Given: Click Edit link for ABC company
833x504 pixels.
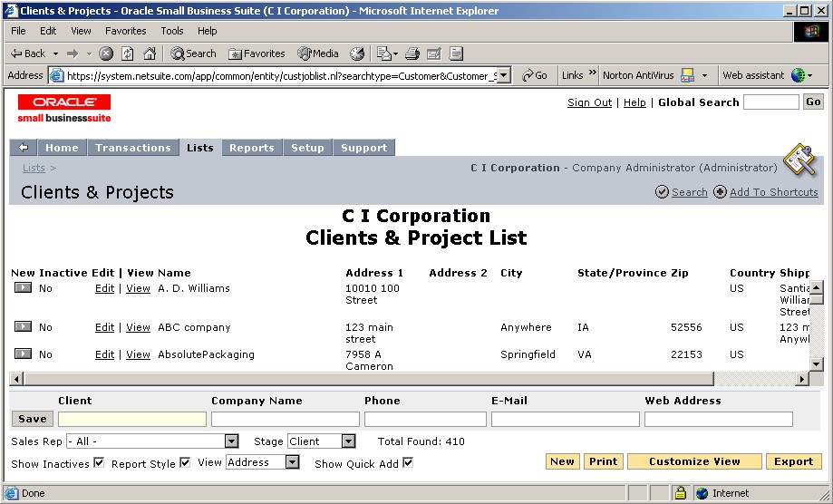Looking at the screenshot, I should coord(104,327).
